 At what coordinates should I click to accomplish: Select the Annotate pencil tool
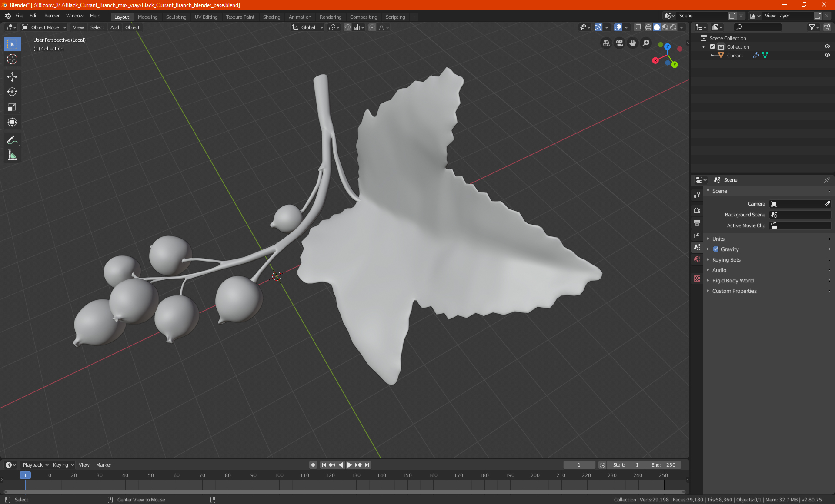pos(12,140)
